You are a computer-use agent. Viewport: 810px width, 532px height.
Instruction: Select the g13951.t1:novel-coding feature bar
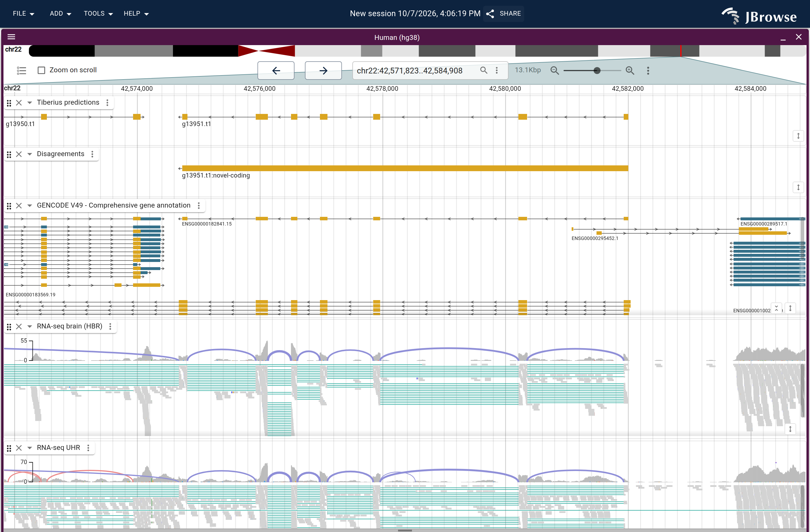pos(405,168)
